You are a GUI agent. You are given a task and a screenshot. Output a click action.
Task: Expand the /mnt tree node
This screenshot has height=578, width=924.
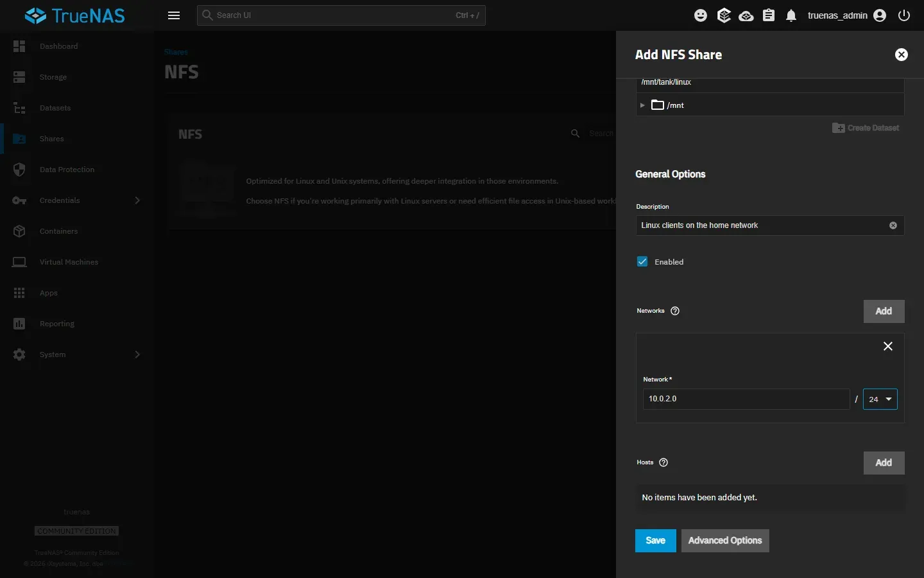[642, 105]
